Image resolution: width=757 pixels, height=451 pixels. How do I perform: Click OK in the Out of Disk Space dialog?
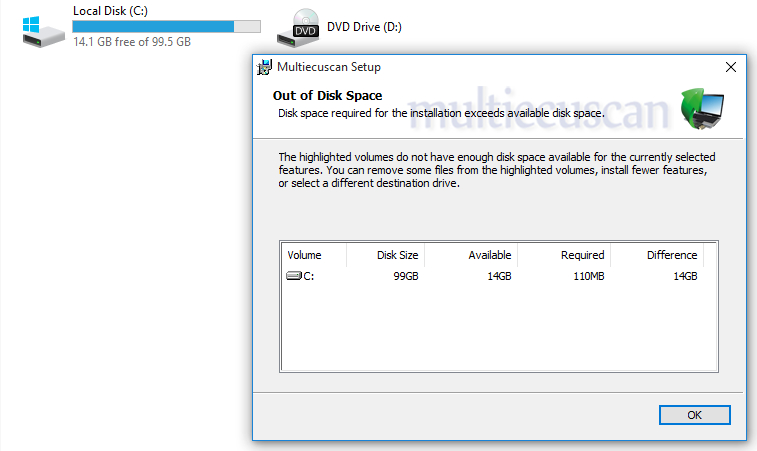click(x=694, y=415)
